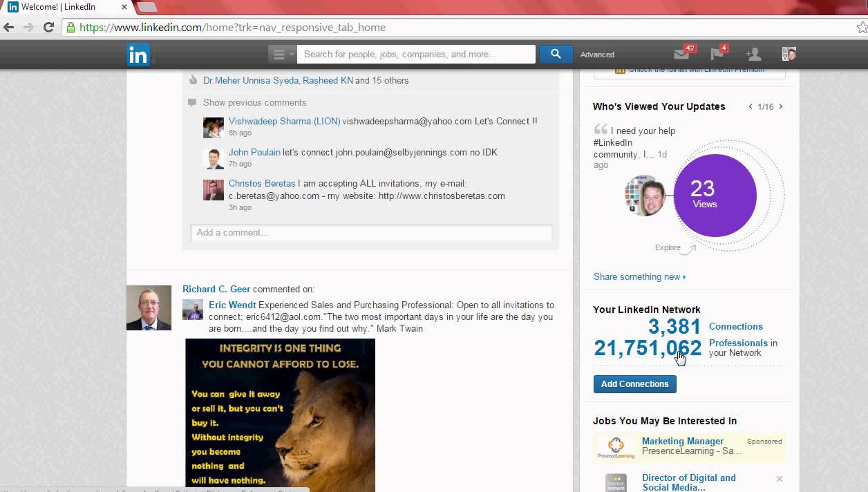The height and width of the screenshot is (492, 868).
Task: Open Richard C. Geer name link
Action: coord(216,289)
